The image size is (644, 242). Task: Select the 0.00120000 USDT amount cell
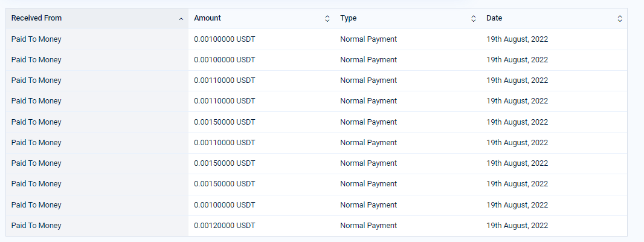pyautogui.click(x=225, y=226)
